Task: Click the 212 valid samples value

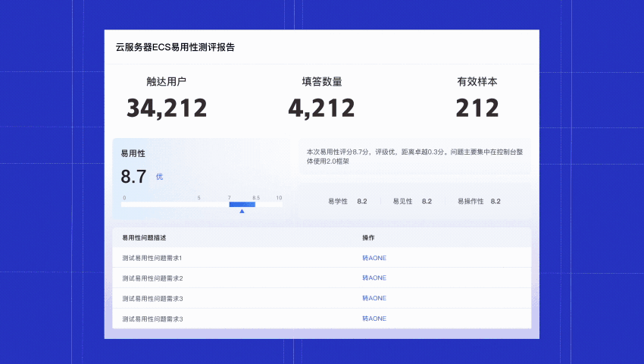Action: [x=477, y=108]
